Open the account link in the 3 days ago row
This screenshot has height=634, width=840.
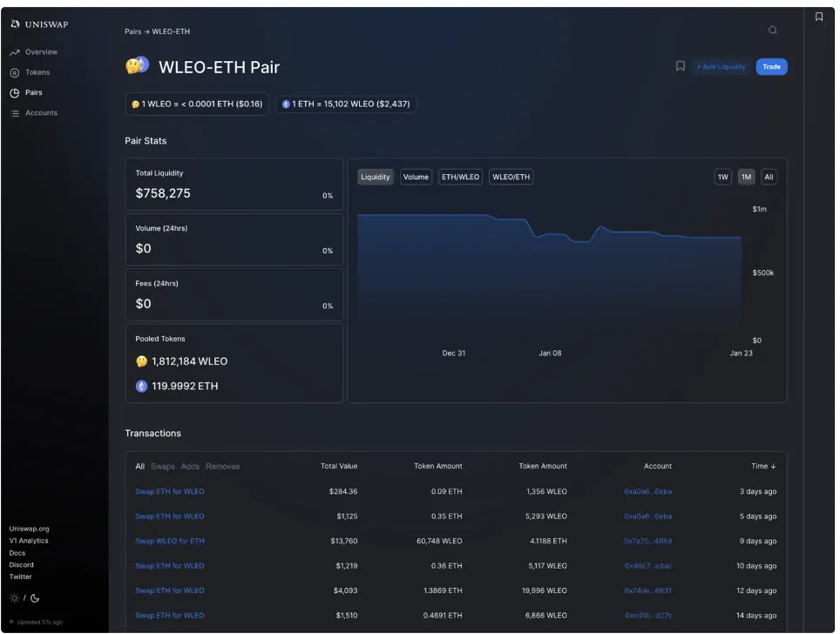click(647, 491)
